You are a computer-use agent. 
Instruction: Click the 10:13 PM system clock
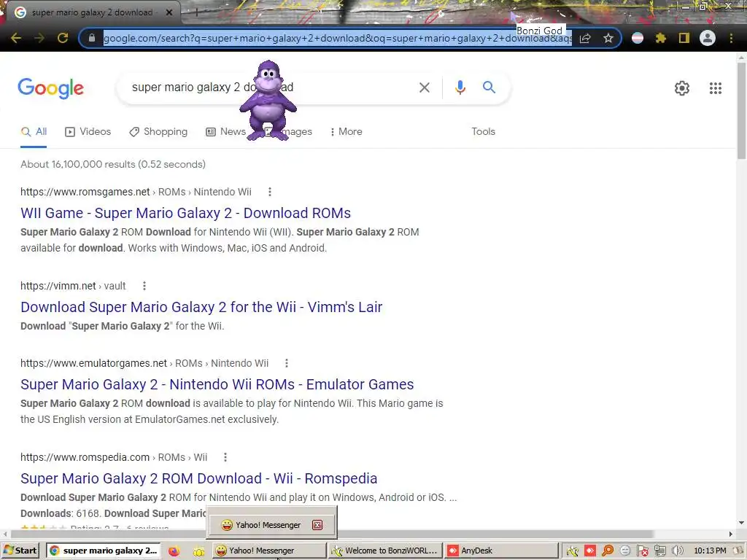tap(710, 551)
